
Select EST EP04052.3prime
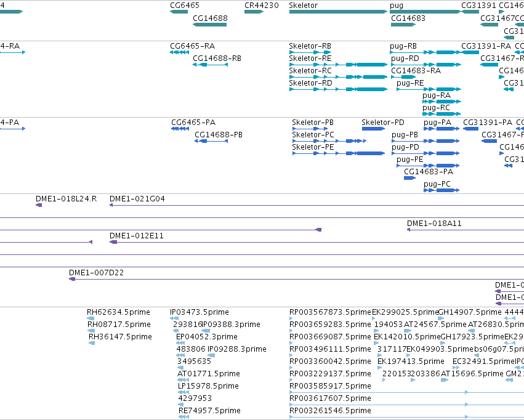tap(180, 343)
